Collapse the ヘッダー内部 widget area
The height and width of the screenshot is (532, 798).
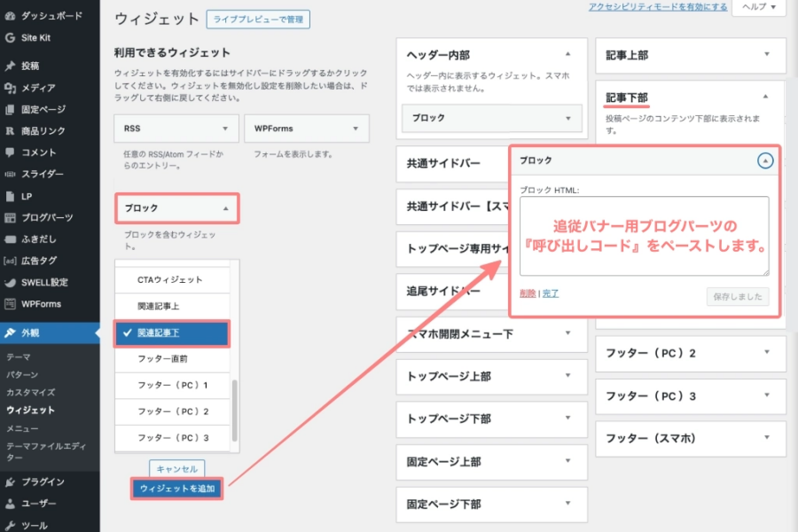pyautogui.click(x=568, y=54)
